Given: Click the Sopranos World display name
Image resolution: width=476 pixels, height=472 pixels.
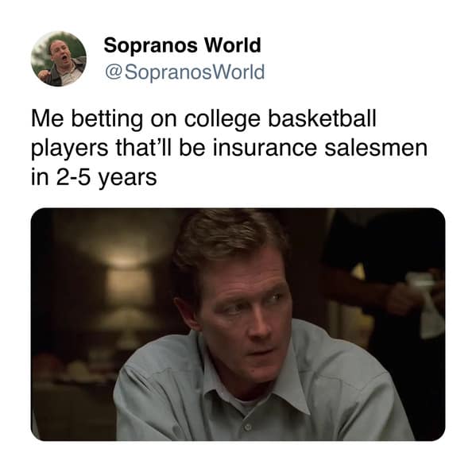Looking at the screenshot, I should [x=182, y=45].
